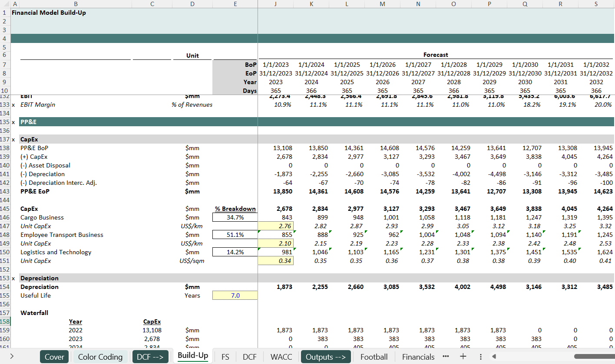Open the more sheets ellipsis

[445, 357]
